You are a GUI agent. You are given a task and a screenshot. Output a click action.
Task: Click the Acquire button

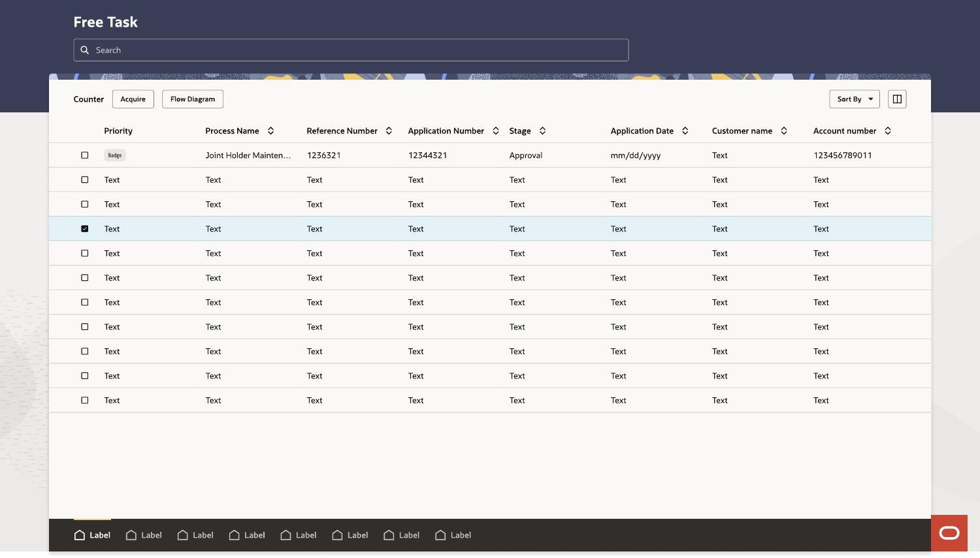(133, 99)
